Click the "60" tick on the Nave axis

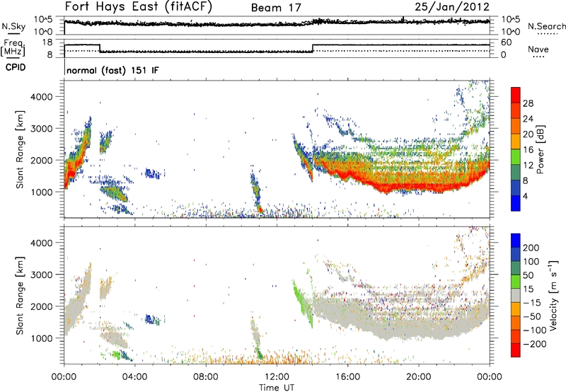coord(507,42)
